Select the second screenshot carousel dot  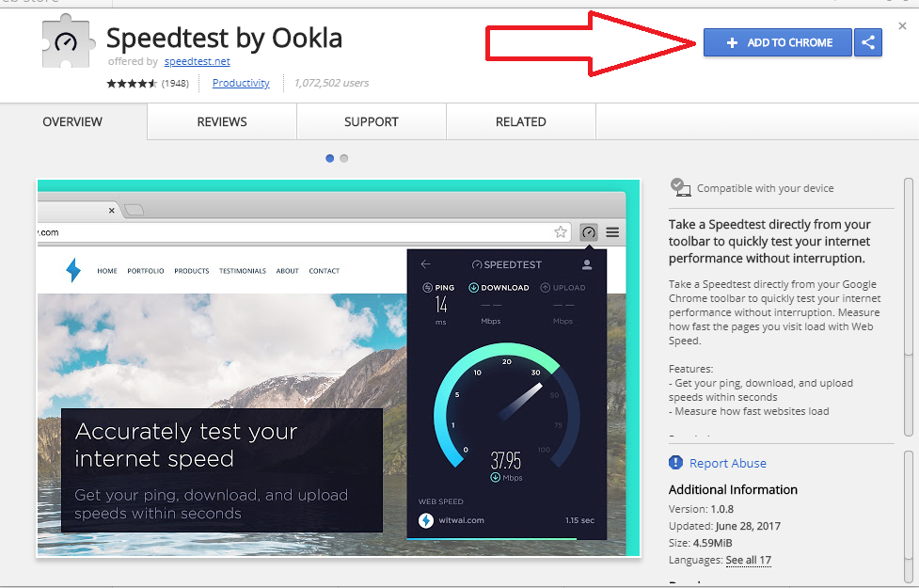click(x=344, y=158)
